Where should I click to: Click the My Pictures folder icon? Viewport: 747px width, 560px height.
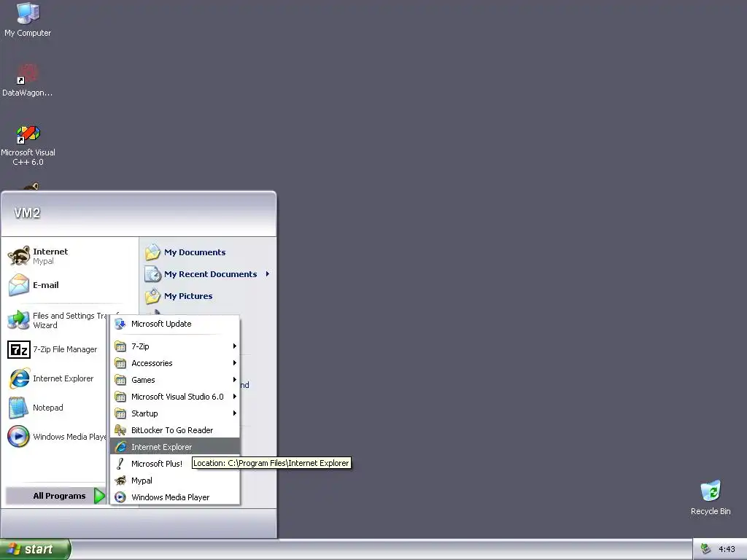[x=152, y=296]
